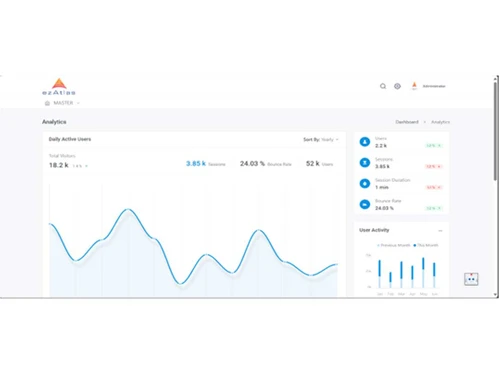
Task: Click the green badge for Bounce Rate
Action: pos(434,208)
